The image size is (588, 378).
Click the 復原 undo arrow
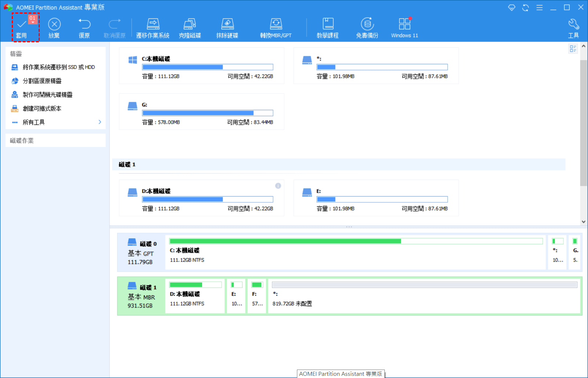tap(84, 24)
